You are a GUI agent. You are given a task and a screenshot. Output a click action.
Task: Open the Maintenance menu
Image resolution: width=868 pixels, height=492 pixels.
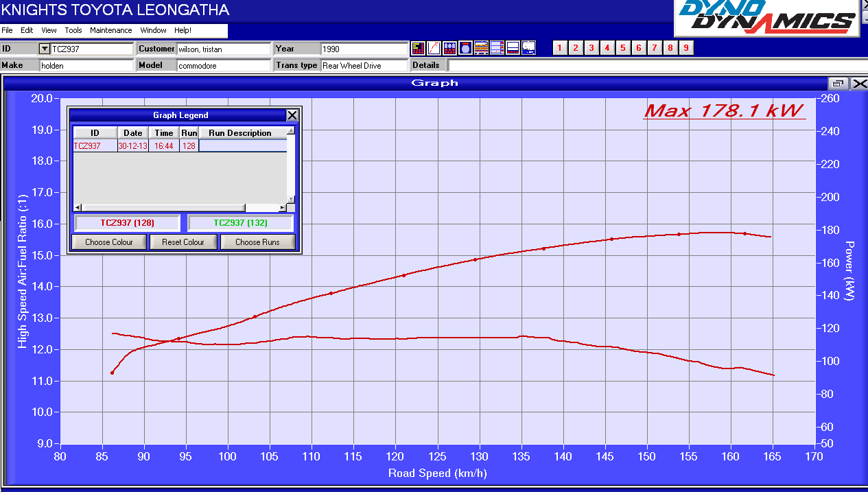pos(111,30)
